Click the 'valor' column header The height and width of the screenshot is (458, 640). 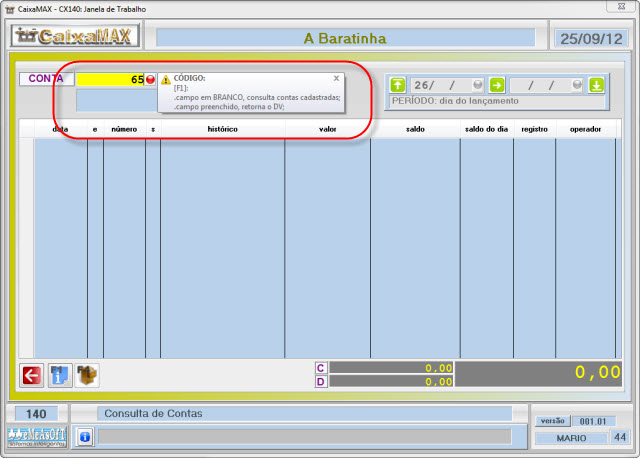(x=327, y=129)
